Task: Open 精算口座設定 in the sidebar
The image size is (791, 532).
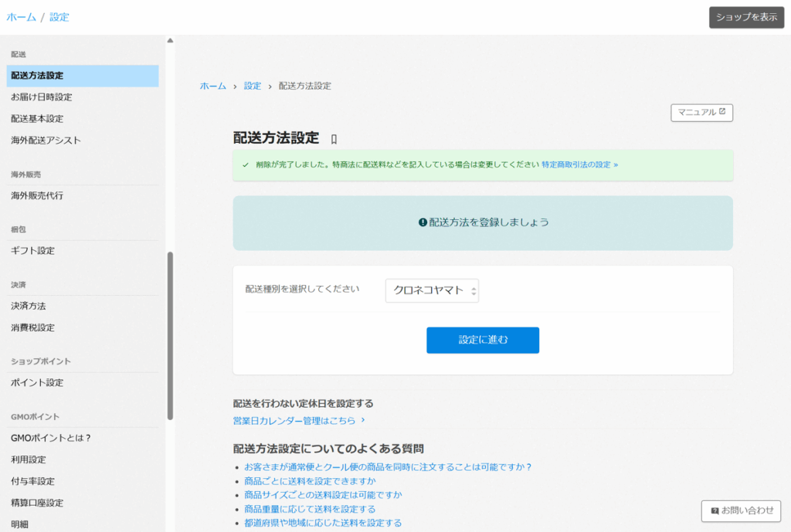Action: click(x=37, y=503)
